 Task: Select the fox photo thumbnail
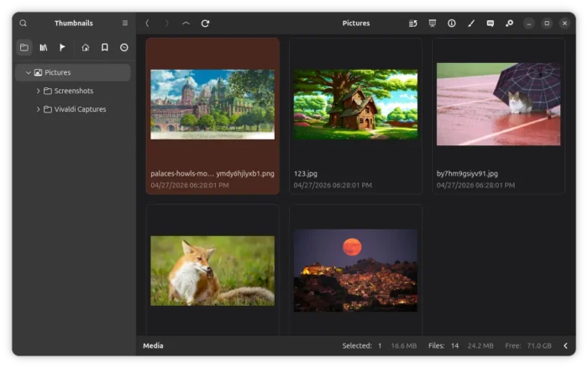pyautogui.click(x=213, y=271)
